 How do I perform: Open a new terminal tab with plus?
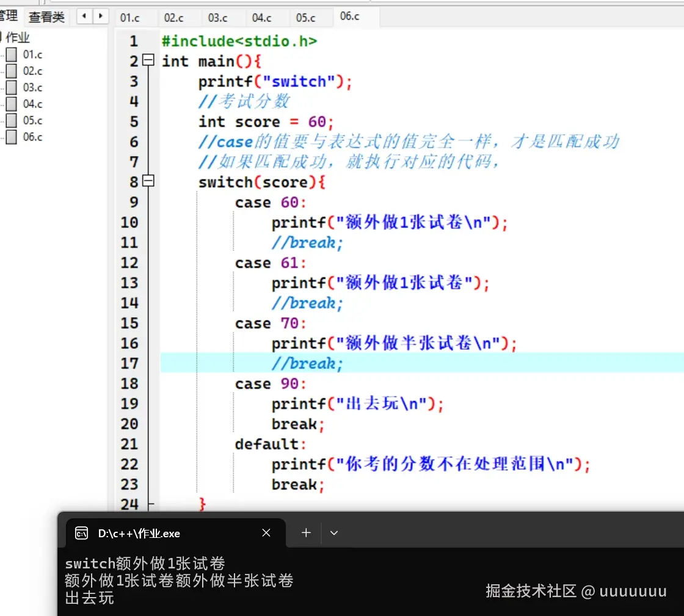click(306, 533)
